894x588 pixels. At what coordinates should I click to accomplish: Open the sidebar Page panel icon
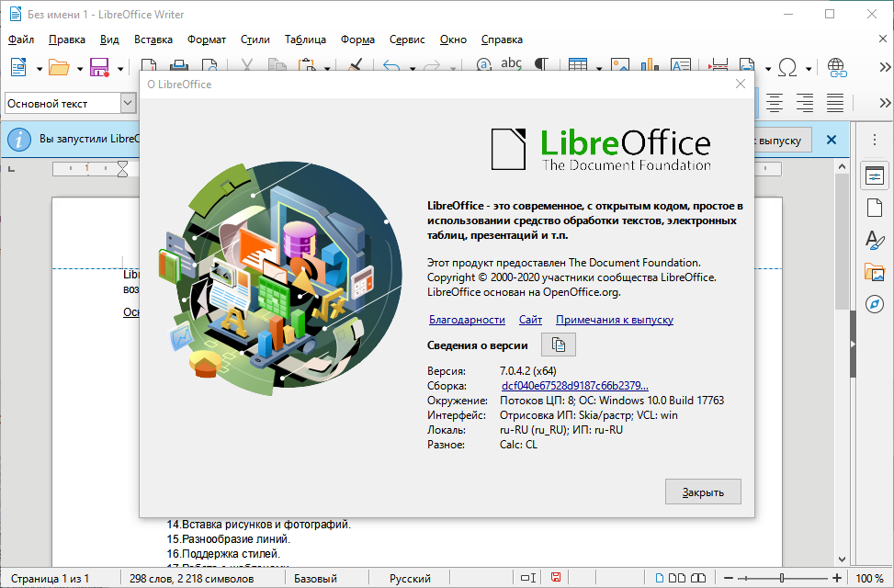[875, 208]
